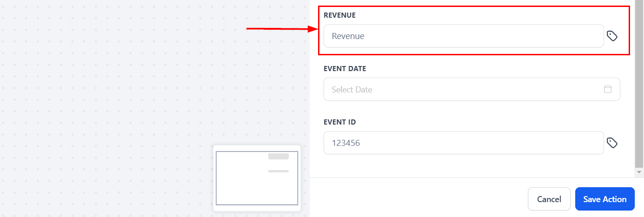Open the Select Date picker field

(464, 89)
